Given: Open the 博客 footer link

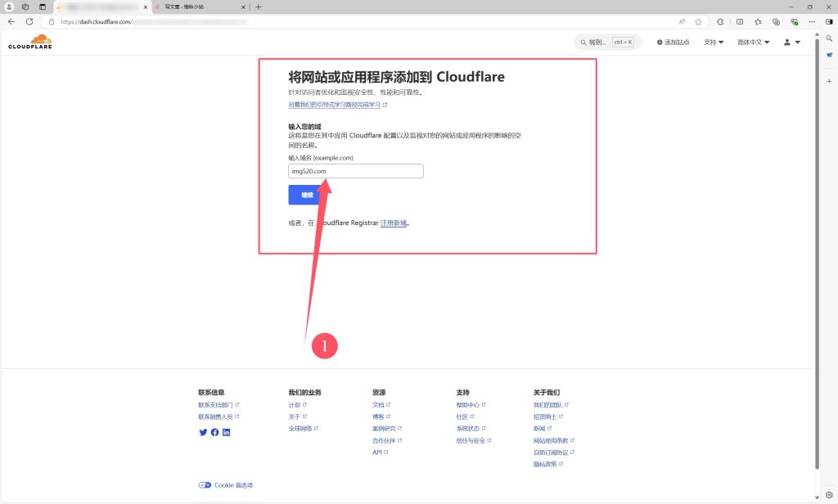Looking at the screenshot, I should 381,417.
